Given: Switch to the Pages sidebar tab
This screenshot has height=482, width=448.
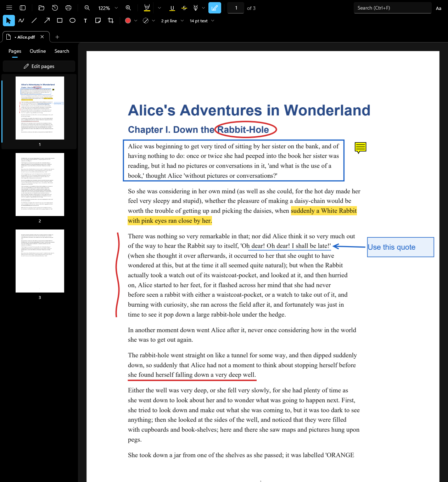Looking at the screenshot, I should (x=15, y=51).
